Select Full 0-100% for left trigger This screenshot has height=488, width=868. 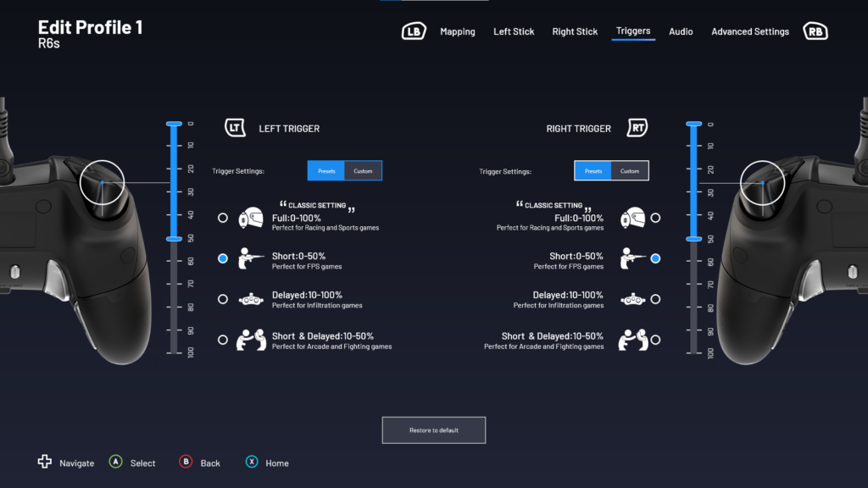click(223, 218)
